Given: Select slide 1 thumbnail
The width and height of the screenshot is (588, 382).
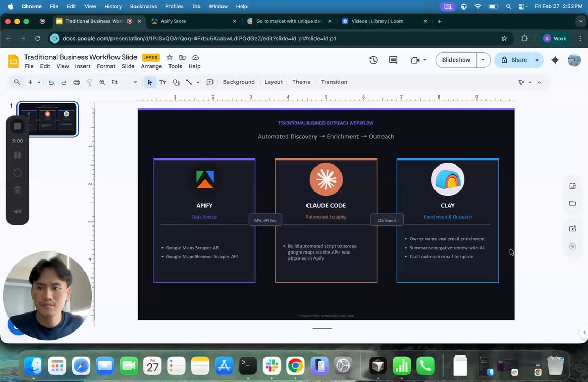Looking at the screenshot, I should (48, 119).
